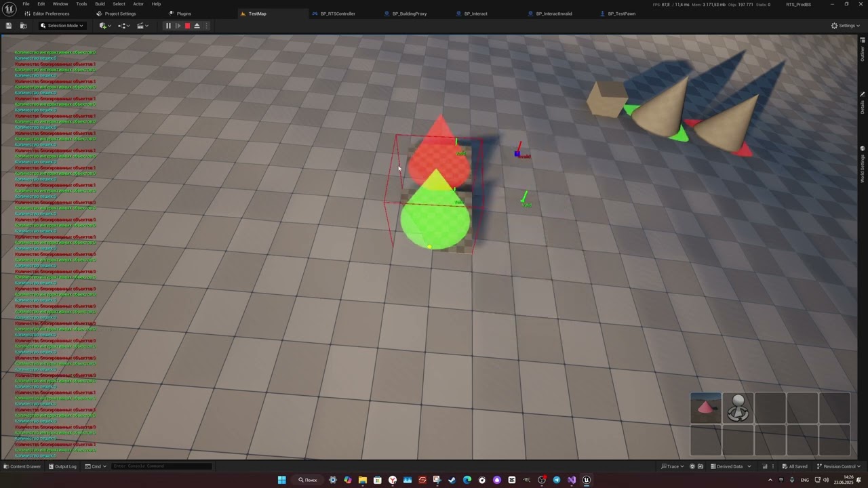Click the Unreal Editor taskbar icon
The image size is (868, 488).
pos(587,480)
